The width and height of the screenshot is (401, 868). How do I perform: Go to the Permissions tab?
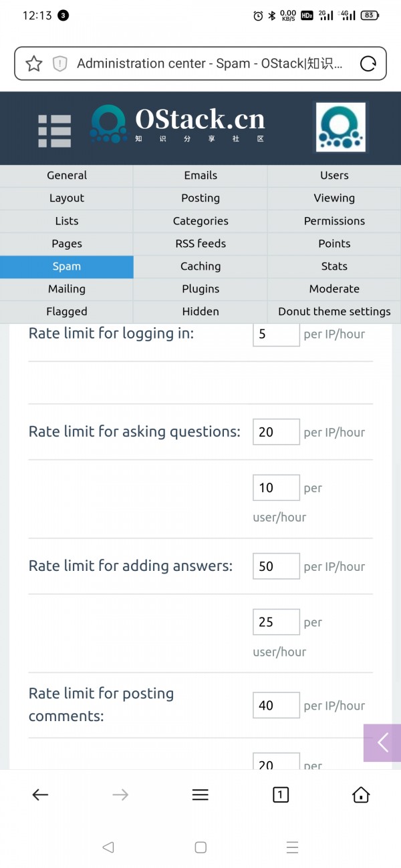pos(334,221)
